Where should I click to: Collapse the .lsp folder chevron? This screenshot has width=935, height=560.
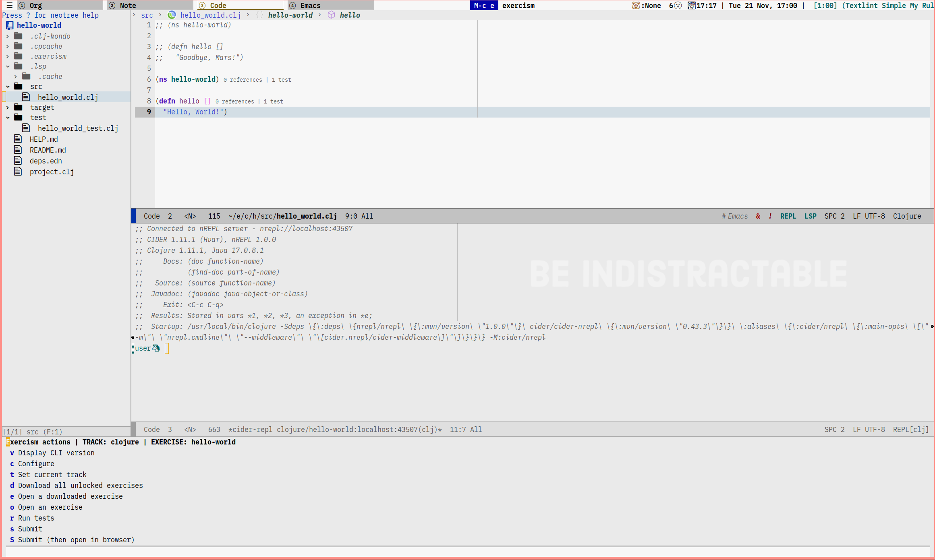[x=8, y=66]
